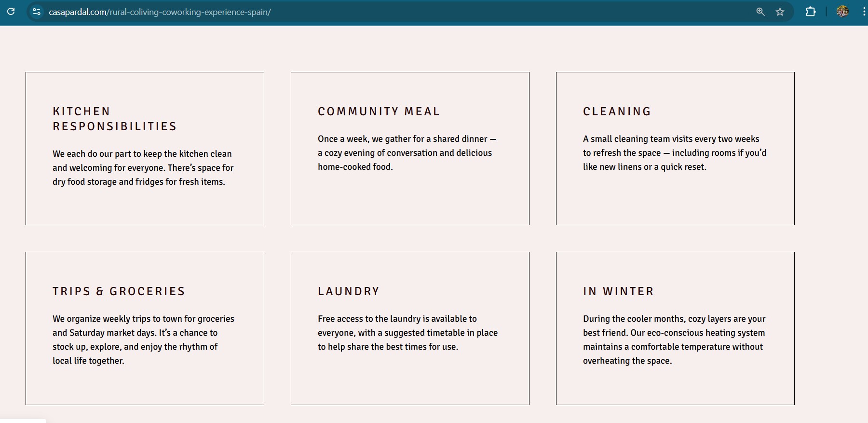
Task: Select the Community Meal card title
Action: pyautogui.click(x=379, y=111)
